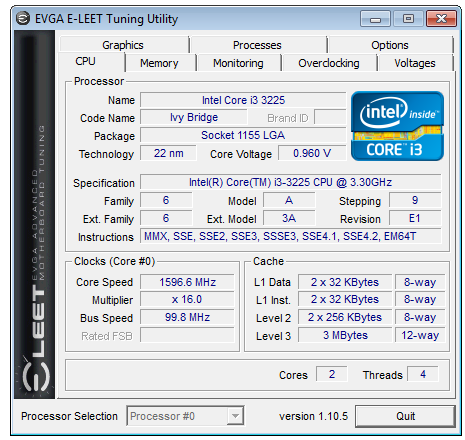465x440 pixels.
Task: Click the 'version 1.10.5' label
Action: (313, 416)
